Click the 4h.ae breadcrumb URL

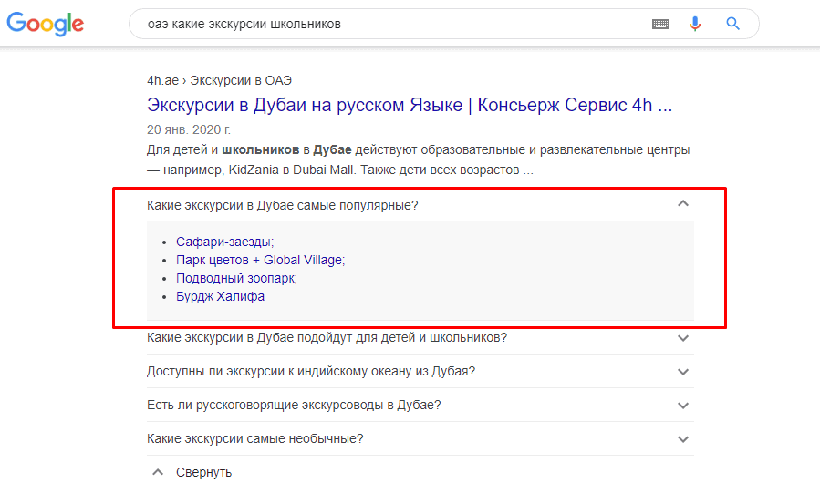(x=219, y=80)
